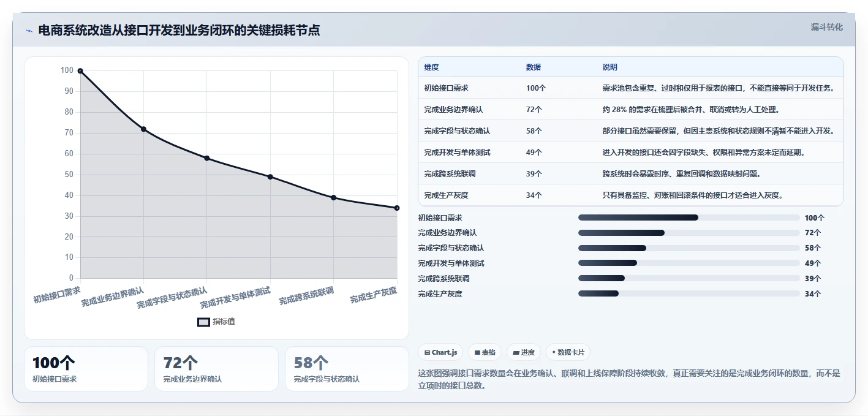Open the 72个 完成业务边界确认 data card
868x416 pixels.
(216, 369)
